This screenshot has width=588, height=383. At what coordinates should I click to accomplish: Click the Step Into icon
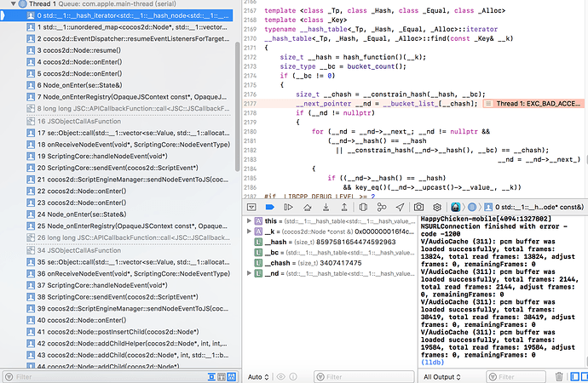click(326, 207)
